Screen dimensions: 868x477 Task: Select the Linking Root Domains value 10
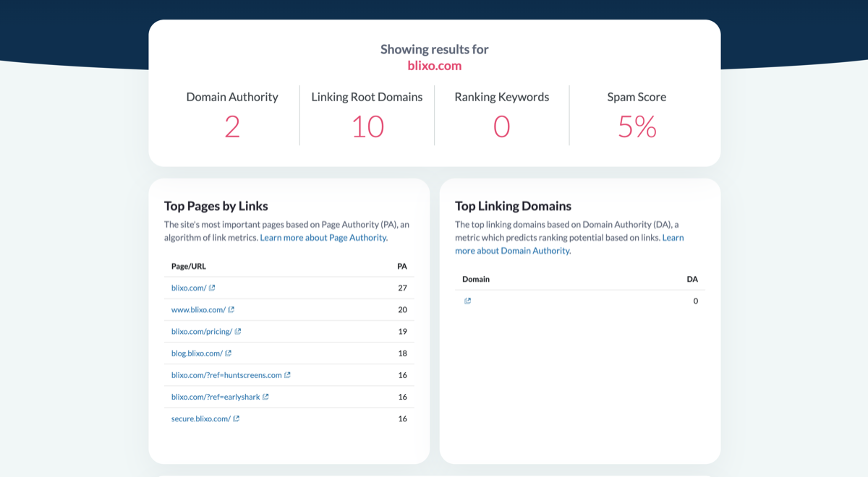click(367, 126)
